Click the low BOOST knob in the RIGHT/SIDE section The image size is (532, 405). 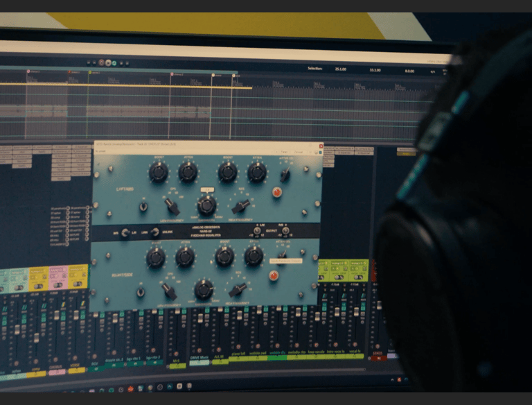(156, 258)
